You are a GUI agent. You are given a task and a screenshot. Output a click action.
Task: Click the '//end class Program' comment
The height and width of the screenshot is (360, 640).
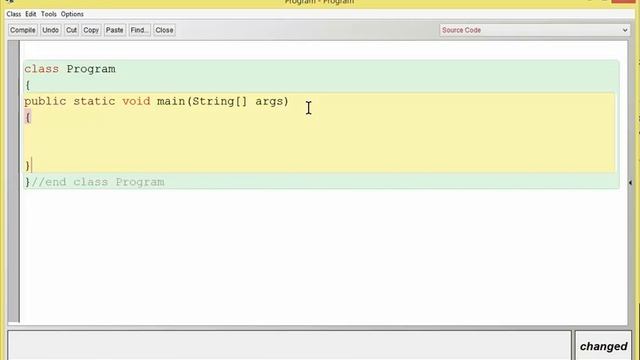click(x=98, y=182)
